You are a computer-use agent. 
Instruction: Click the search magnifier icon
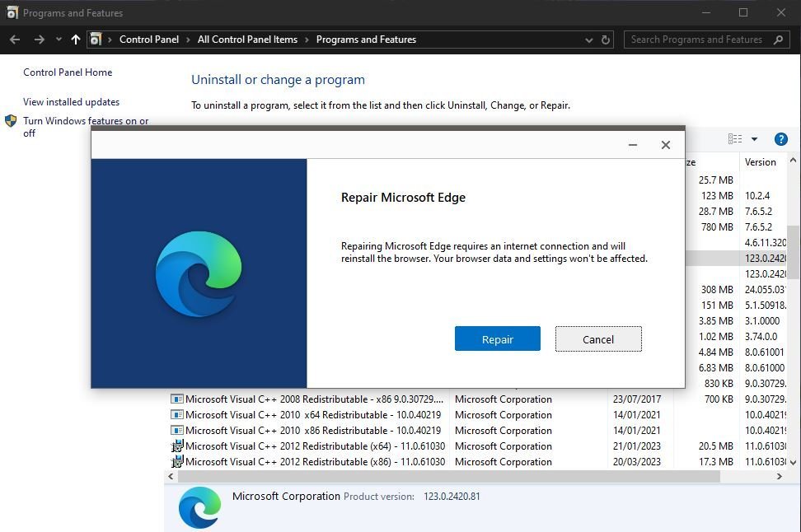(778, 40)
